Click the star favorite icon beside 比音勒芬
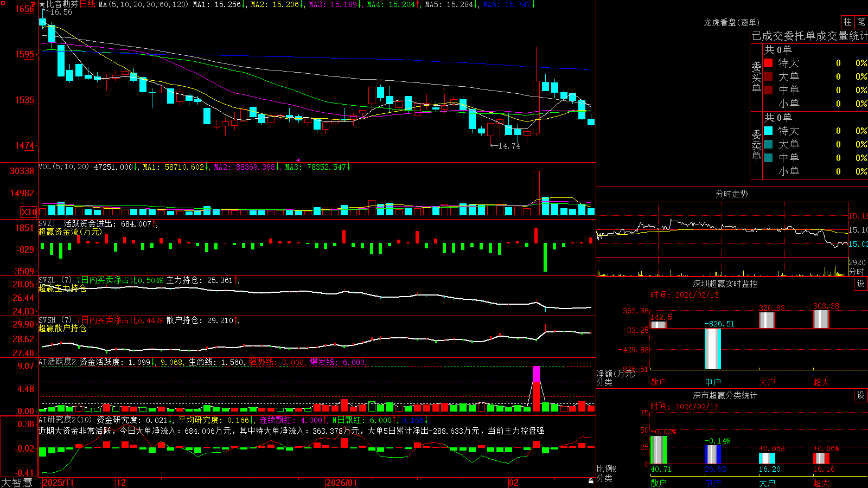 (x=42, y=4)
